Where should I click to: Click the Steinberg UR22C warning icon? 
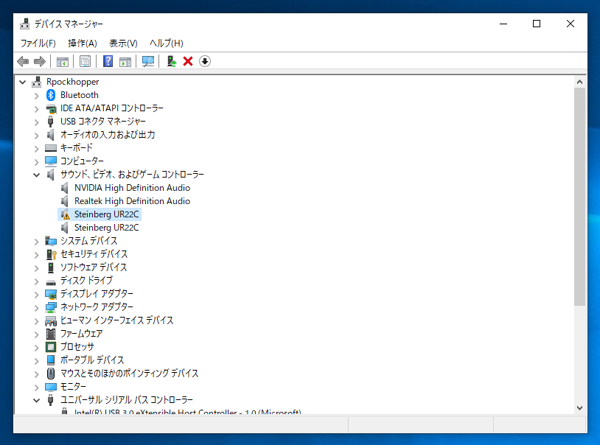point(65,215)
